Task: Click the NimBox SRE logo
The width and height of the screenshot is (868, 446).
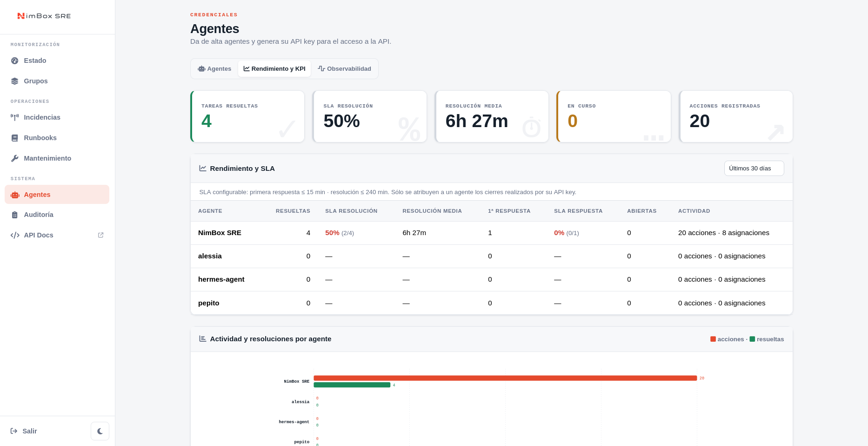Action: [44, 16]
